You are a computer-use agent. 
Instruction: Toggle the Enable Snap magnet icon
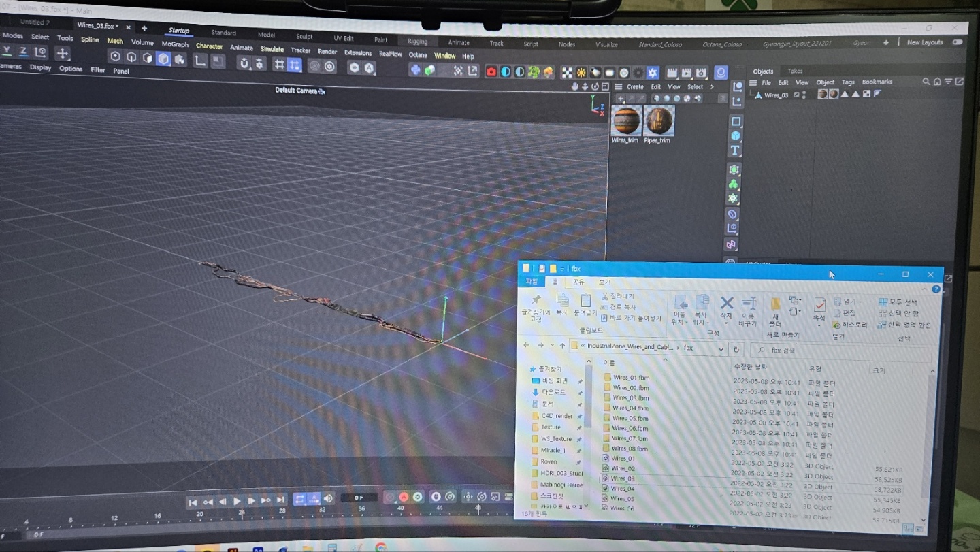[244, 63]
